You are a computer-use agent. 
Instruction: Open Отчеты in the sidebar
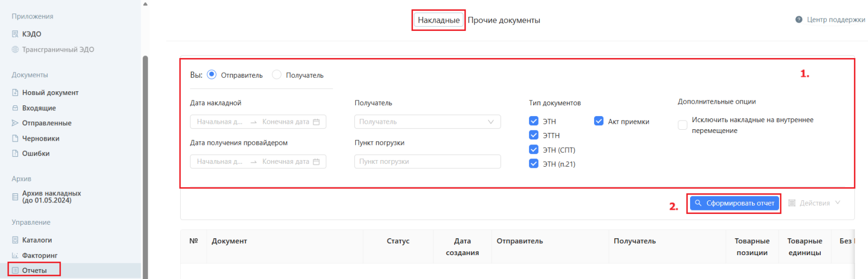(34, 270)
